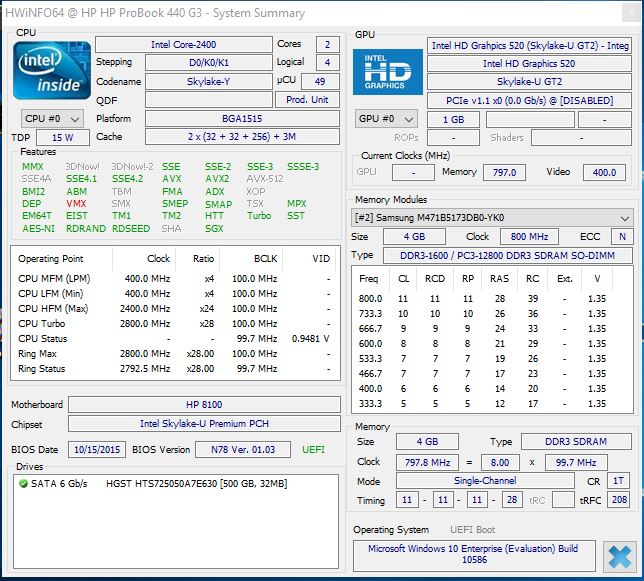Click the Intel HD Graphics logo
644x581 pixels.
(387, 72)
